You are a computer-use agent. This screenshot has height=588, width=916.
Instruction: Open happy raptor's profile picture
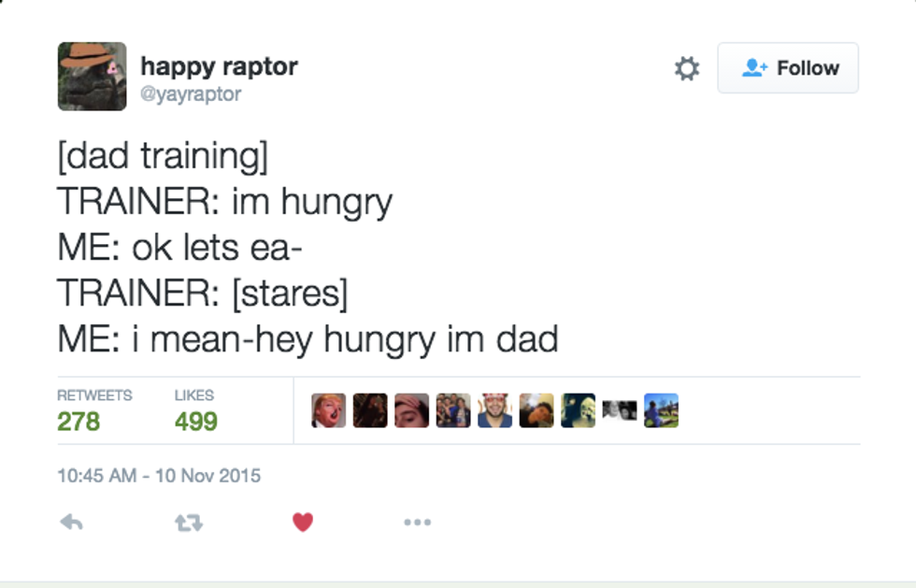[x=92, y=76]
